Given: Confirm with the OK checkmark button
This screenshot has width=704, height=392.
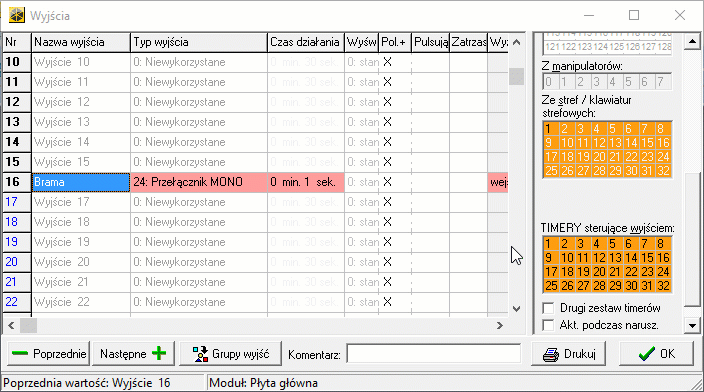Looking at the screenshot, I should pos(656,354).
